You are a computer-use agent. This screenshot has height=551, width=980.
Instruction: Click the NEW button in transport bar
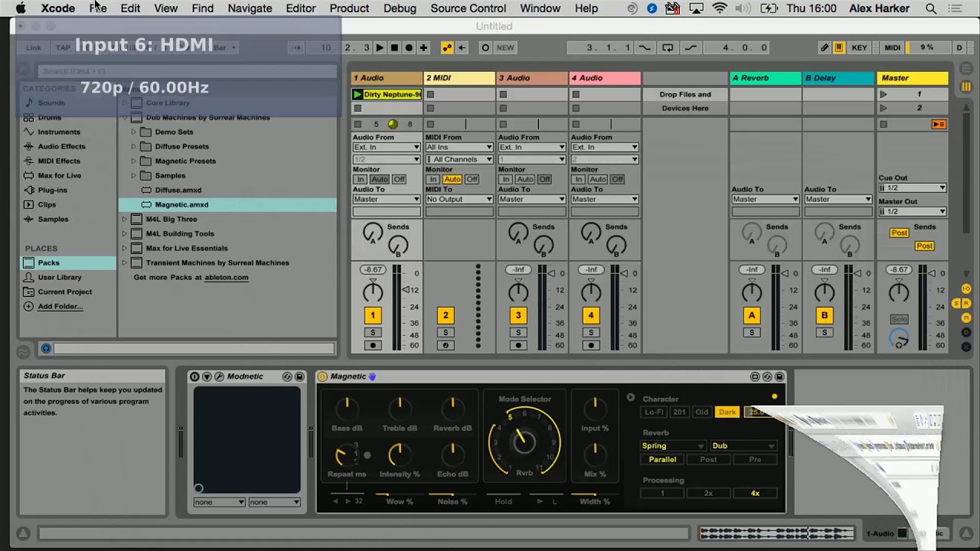505,47
